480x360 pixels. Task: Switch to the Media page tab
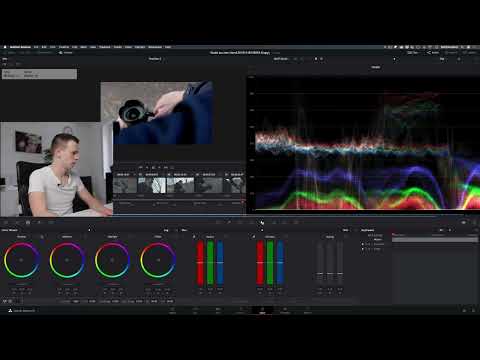tap(173, 311)
